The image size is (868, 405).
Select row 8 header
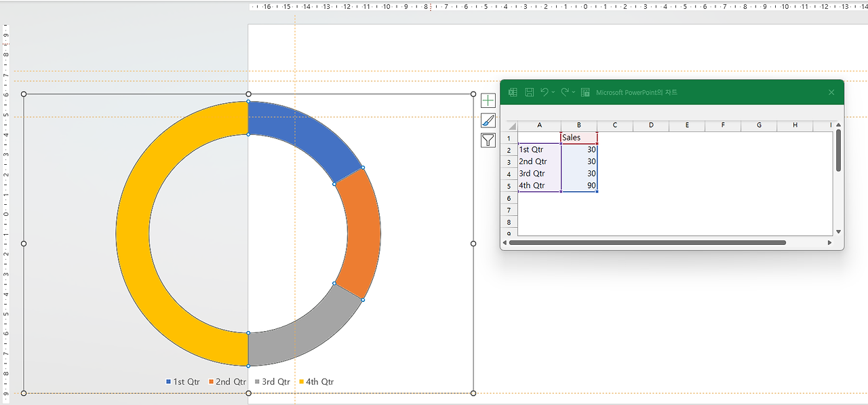pyautogui.click(x=509, y=222)
